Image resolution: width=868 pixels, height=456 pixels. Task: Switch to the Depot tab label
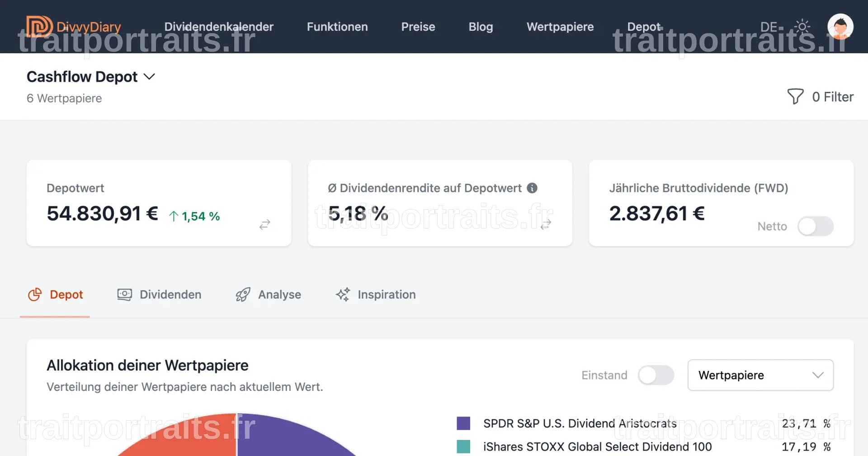click(x=66, y=294)
